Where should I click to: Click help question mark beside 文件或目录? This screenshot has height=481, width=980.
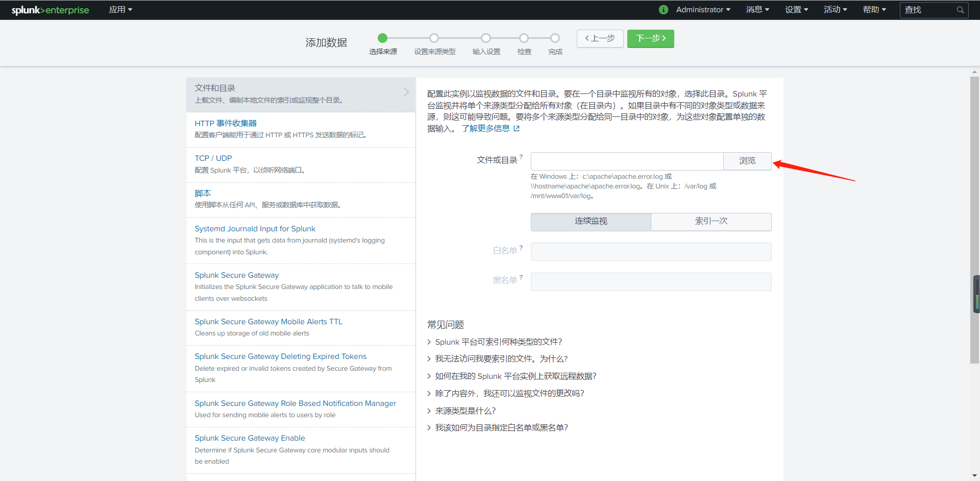pos(521,157)
